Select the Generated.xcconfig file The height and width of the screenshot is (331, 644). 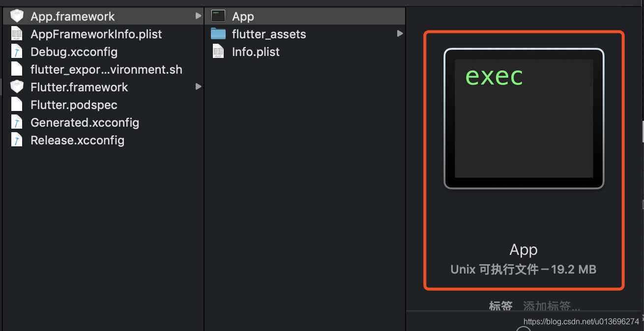click(85, 122)
